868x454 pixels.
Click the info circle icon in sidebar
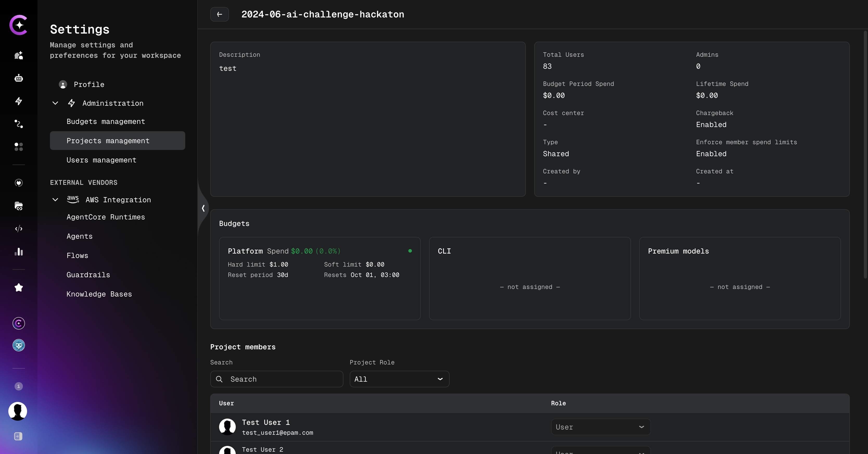pos(18,386)
